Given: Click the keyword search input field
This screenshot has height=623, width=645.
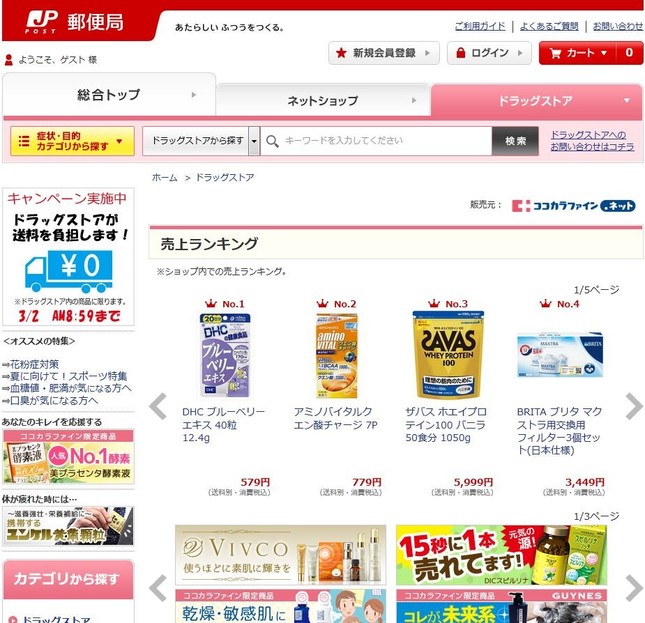Looking at the screenshot, I should [376, 141].
